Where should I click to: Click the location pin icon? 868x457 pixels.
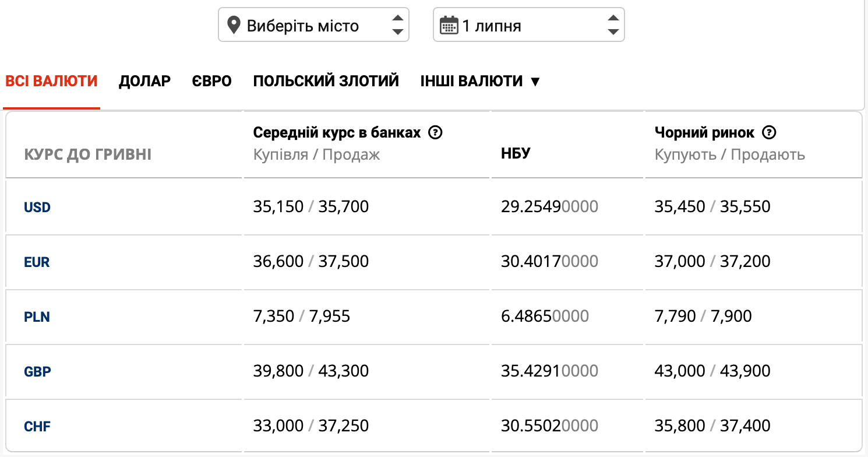(x=234, y=26)
